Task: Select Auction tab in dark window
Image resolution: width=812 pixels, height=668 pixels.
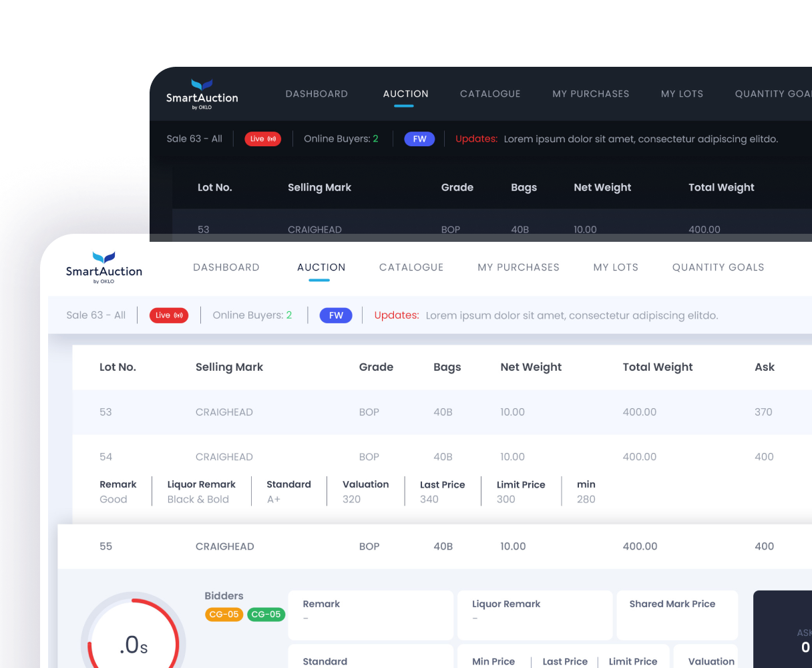Action: (x=406, y=94)
